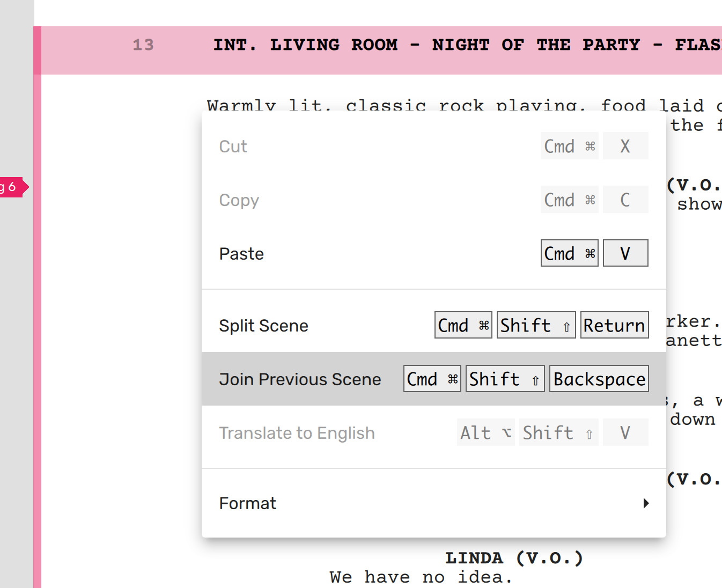Click scene number 13
Image resolution: width=722 pixels, height=588 pixels.
[x=143, y=45]
